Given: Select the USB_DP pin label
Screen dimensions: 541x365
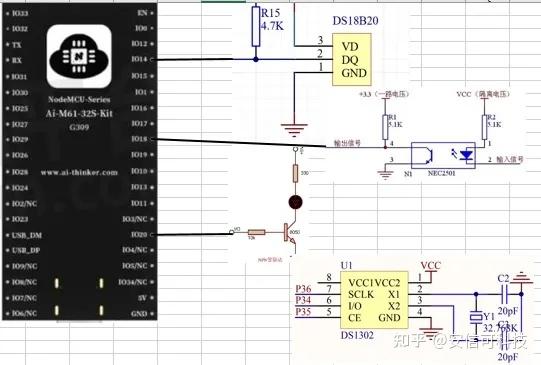Looking at the screenshot, I should 26,250.
